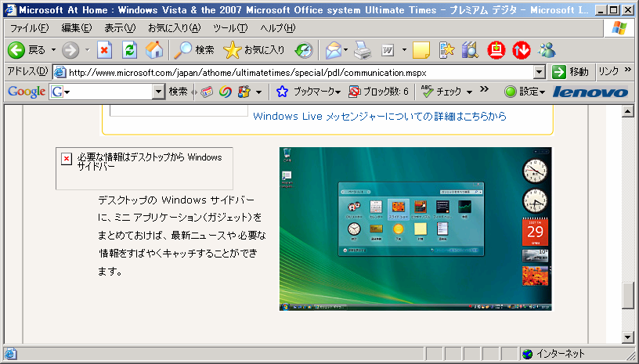Click into the address URL field
Image resolution: width=639 pixels, height=364 pixels.
coord(293,73)
